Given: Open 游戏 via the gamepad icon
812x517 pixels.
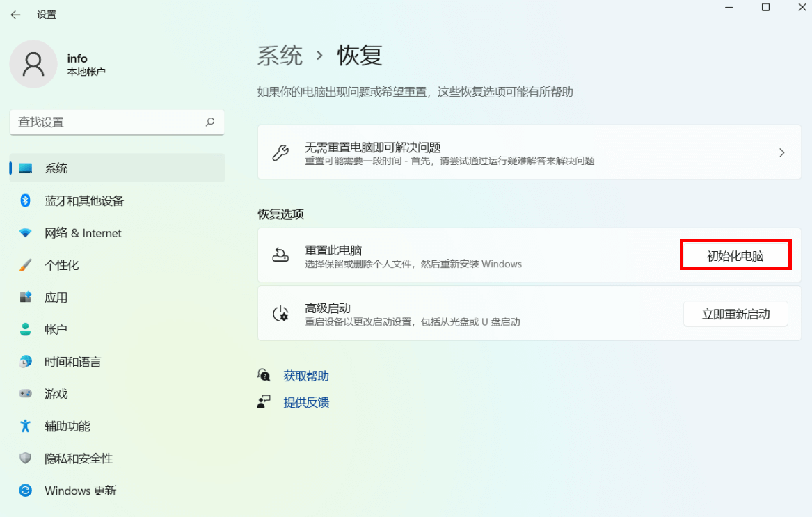Looking at the screenshot, I should 26,393.
